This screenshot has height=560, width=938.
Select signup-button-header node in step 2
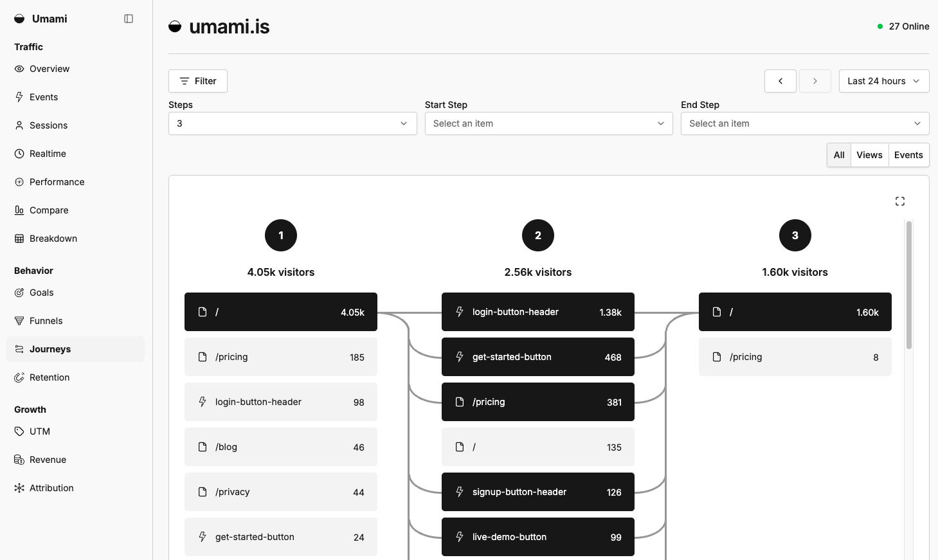[x=538, y=492]
